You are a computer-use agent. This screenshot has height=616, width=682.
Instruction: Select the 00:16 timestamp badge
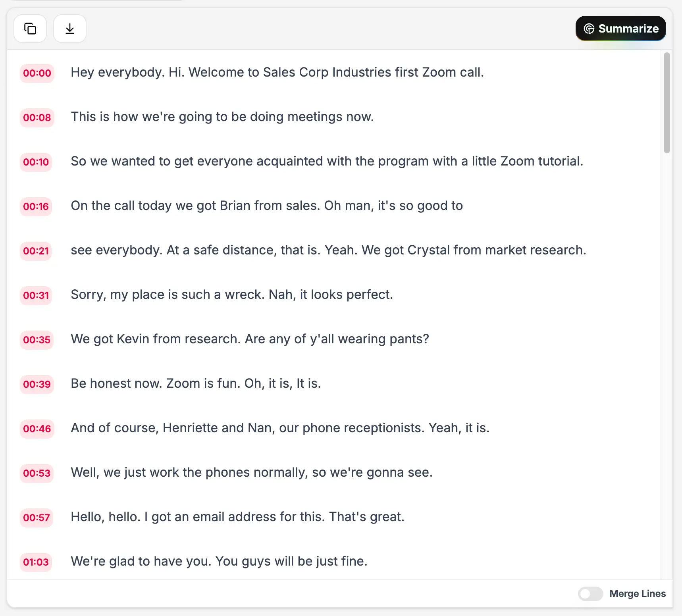point(36,206)
